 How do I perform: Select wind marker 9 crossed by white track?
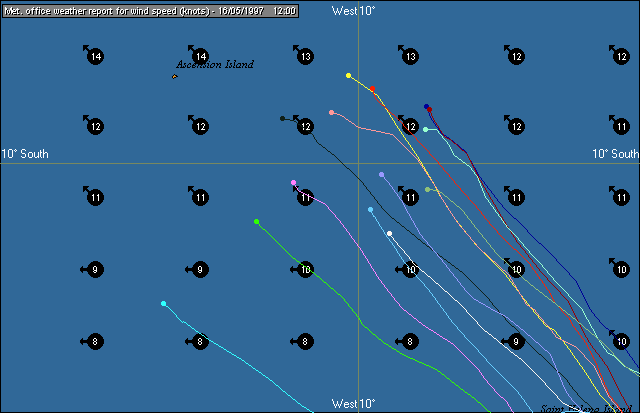tap(516, 342)
